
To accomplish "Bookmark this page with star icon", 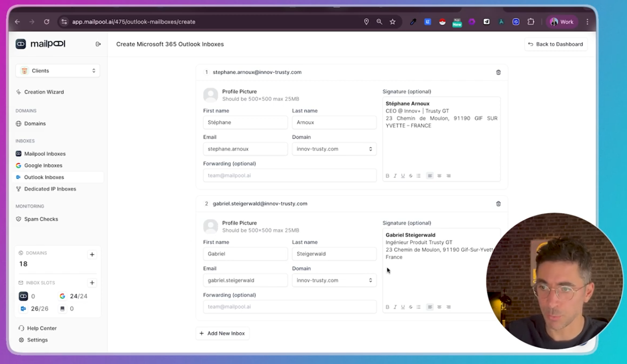I will click(393, 22).
